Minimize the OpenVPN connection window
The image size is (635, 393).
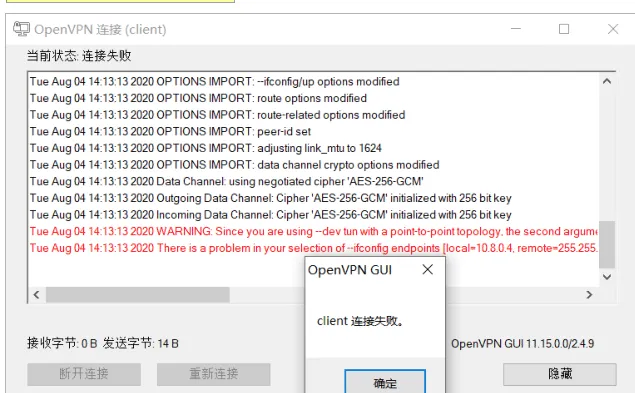coord(516,29)
